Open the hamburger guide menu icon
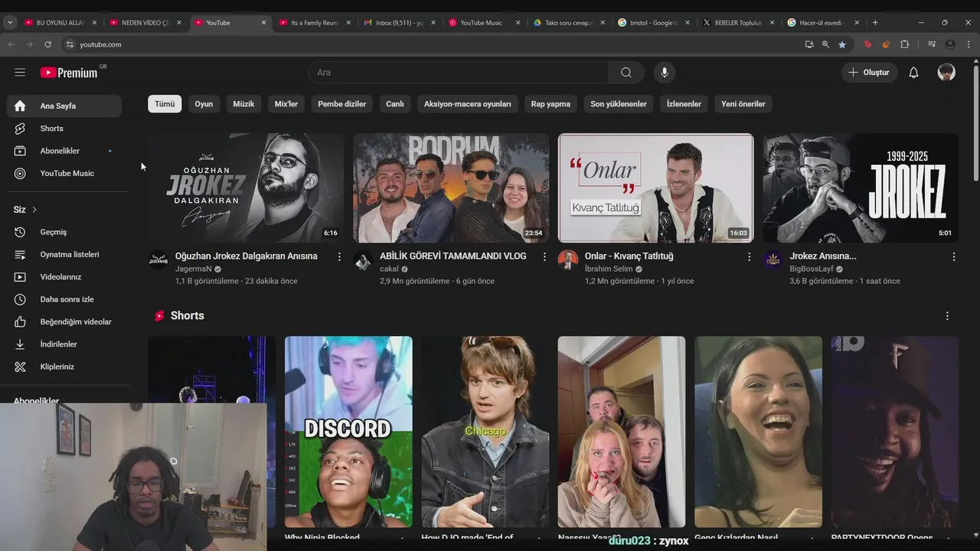The width and height of the screenshot is (980, 551). pyautogui.click(x=20, y=72)
